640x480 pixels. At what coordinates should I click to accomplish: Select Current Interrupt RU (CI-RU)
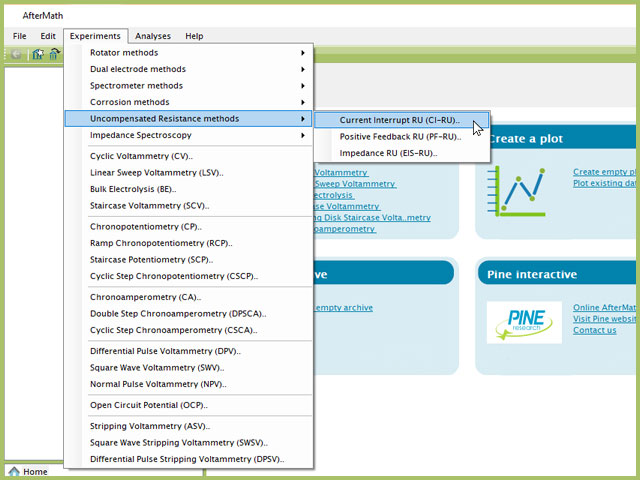402,120
